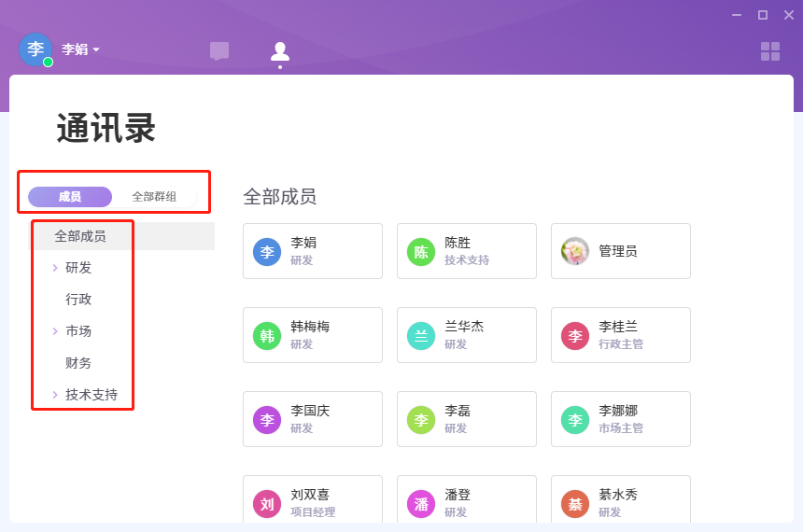The image size is (803, 532).
Task: Select the 财务 department
Action: [78, 363]
